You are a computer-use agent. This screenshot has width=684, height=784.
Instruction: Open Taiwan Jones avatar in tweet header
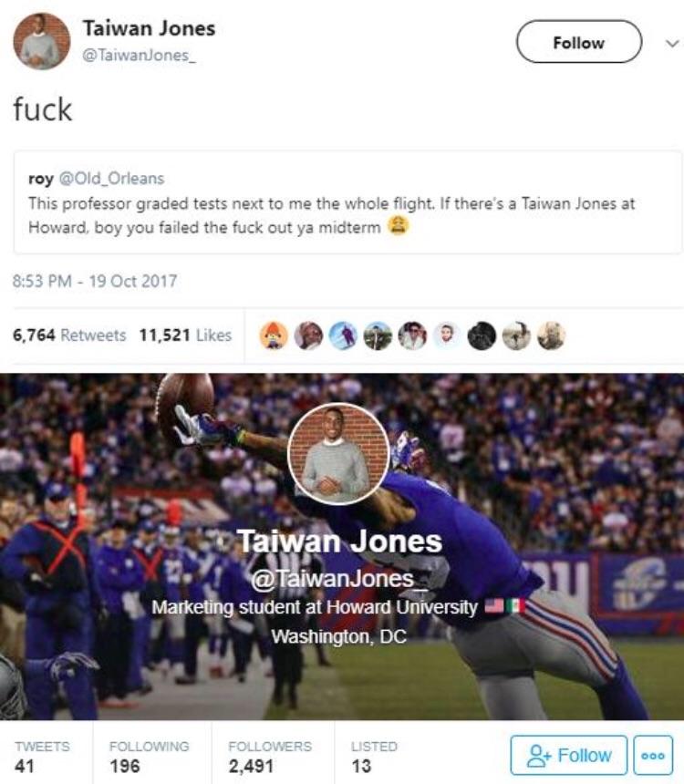click(43, 42)
